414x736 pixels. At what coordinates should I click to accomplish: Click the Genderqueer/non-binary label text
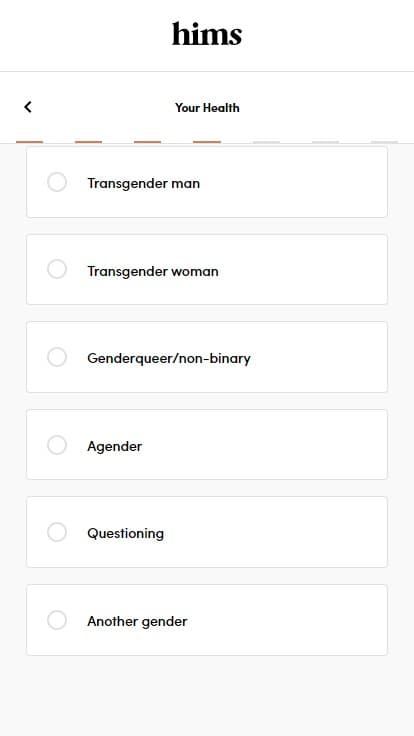click(169, 359)
